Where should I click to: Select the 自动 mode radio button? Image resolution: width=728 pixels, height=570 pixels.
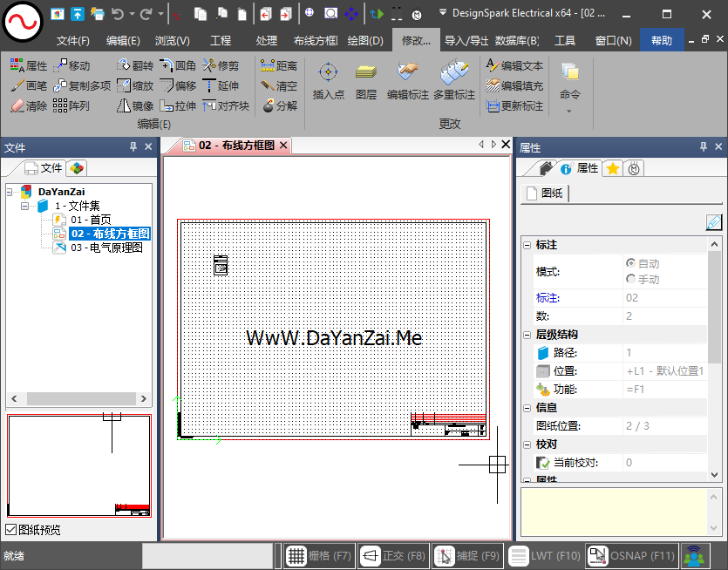coord(630,263)
